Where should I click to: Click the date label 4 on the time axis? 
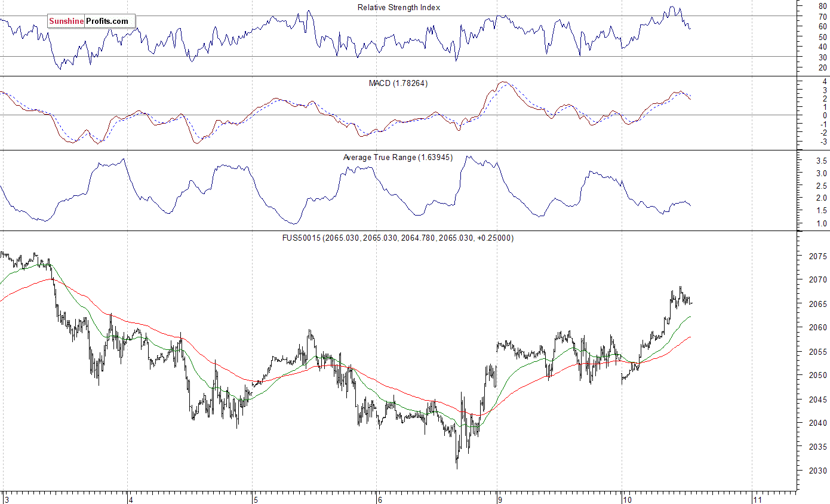130,499
